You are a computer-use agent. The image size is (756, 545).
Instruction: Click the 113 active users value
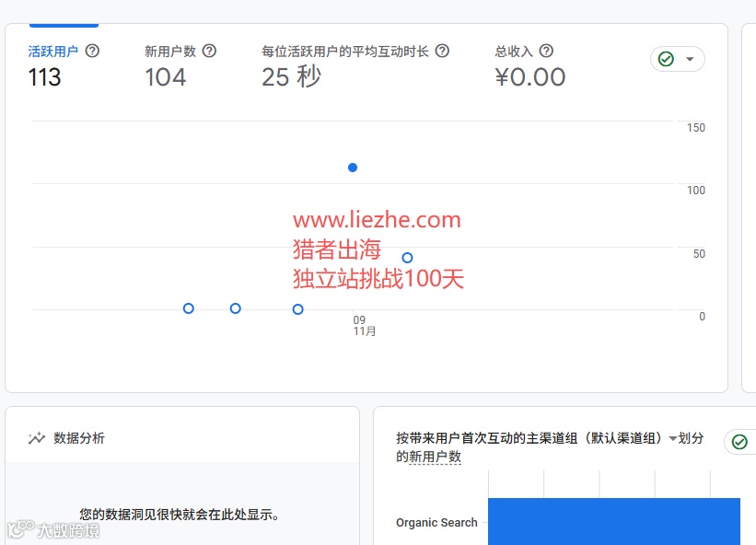coord(45,77)
